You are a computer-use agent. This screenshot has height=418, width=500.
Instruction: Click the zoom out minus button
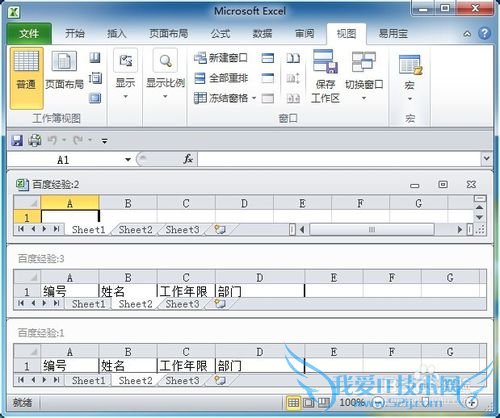pos(378,403)
